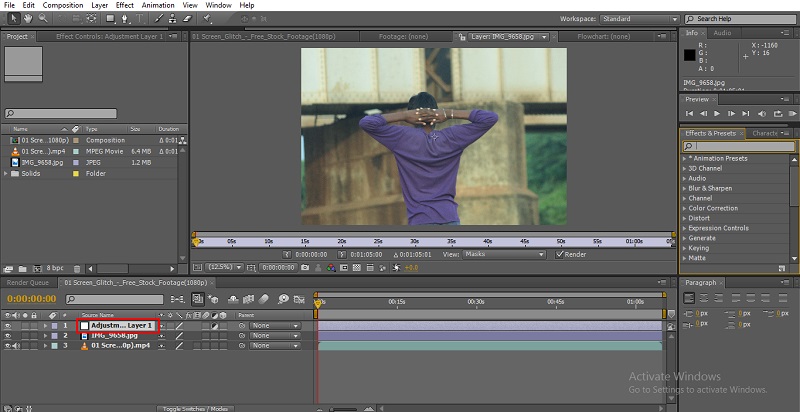
Task: Open the Composition menu
Action: (63, 5)
